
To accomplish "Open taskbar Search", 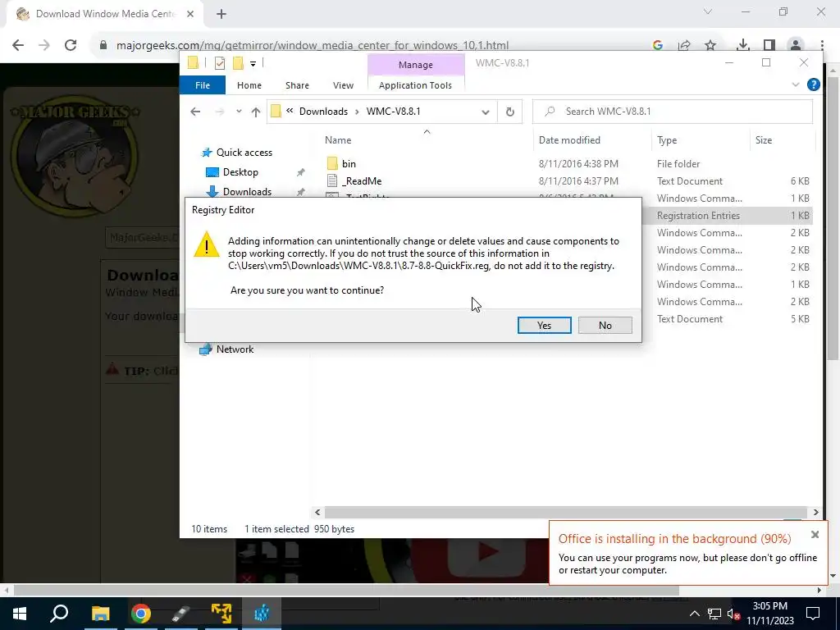I will click(59, 614).
